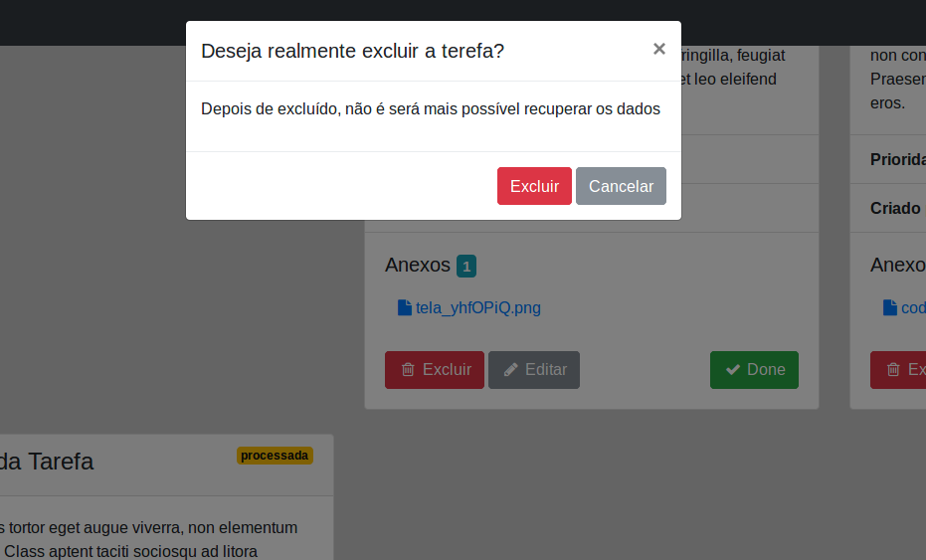Image resolution: width=926 pixels, height=560 pixels.
Task: Click the warning text about recovering data
Action: [431, 109]
